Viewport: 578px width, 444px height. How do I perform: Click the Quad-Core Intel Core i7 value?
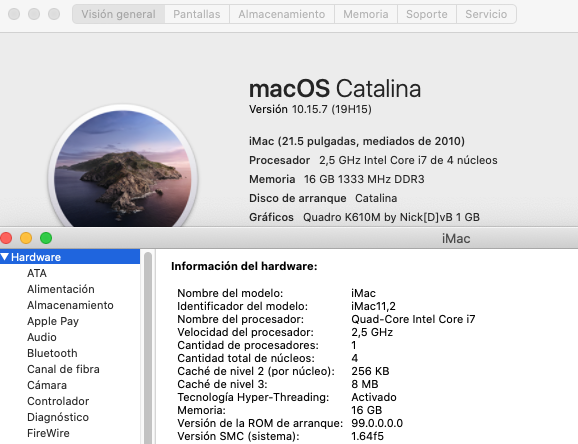pos(413,319)
